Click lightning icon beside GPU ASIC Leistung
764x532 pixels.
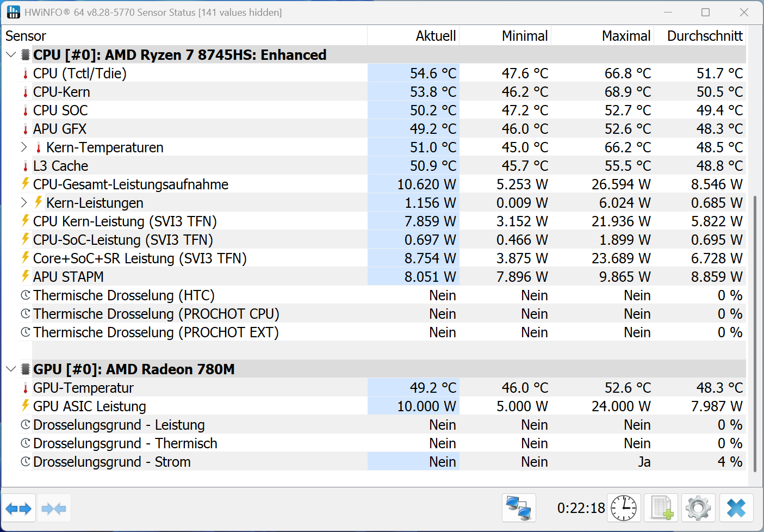tap(25, 406)
